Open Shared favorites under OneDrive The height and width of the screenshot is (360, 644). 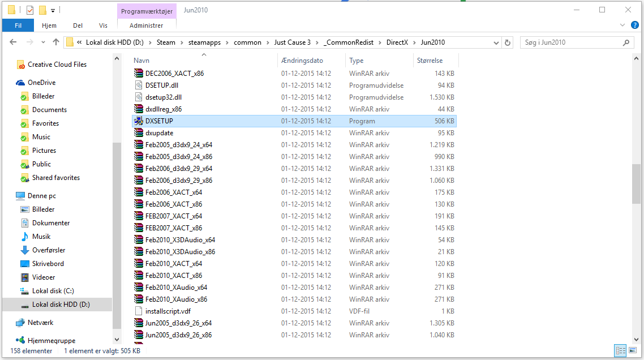[x=56, y=178]
